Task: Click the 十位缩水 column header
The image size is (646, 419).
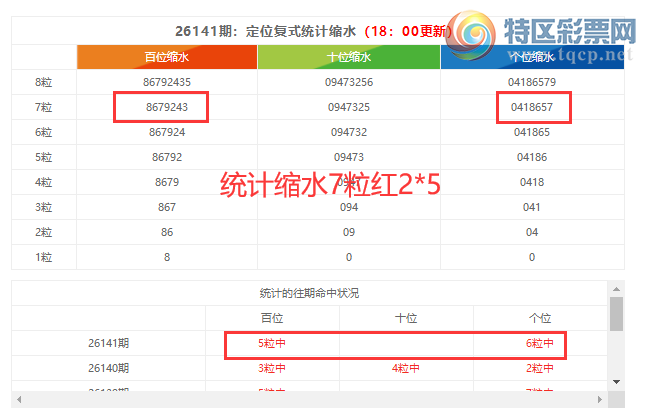Action: [x=349, y=57]
